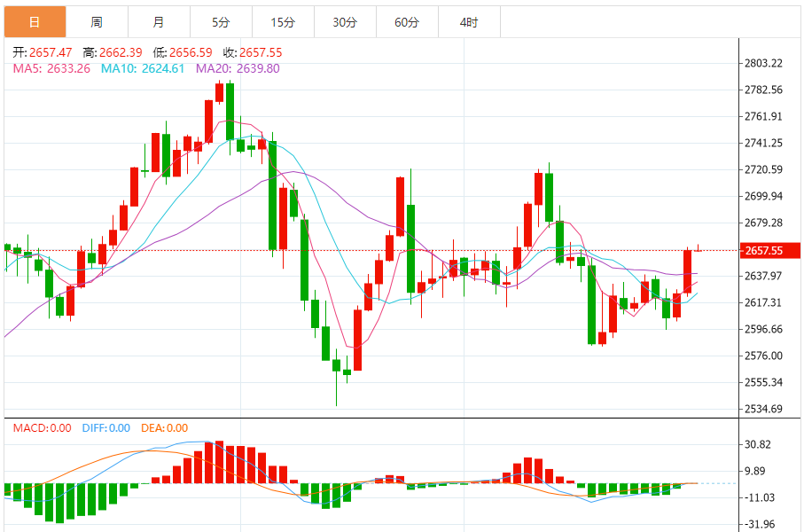Click the 2679.28 price axis label
Viewport: 804px width, 532px height.
(x=763, y=223)
